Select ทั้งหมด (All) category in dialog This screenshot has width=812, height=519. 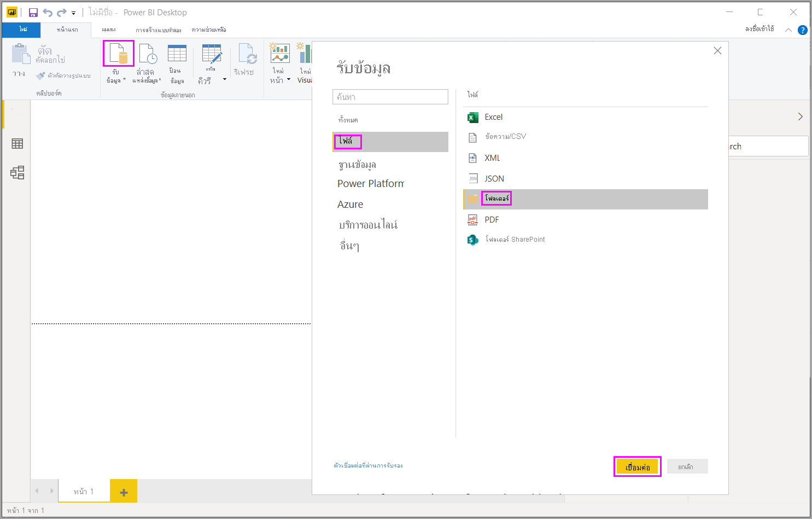tap(348, 120)
